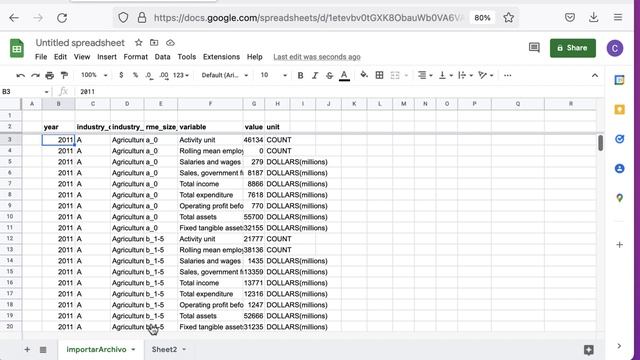The width and height of the screenshot is (640, 360).
Task: Open the browser hamburger menu
Action: (x=618, y=18)
